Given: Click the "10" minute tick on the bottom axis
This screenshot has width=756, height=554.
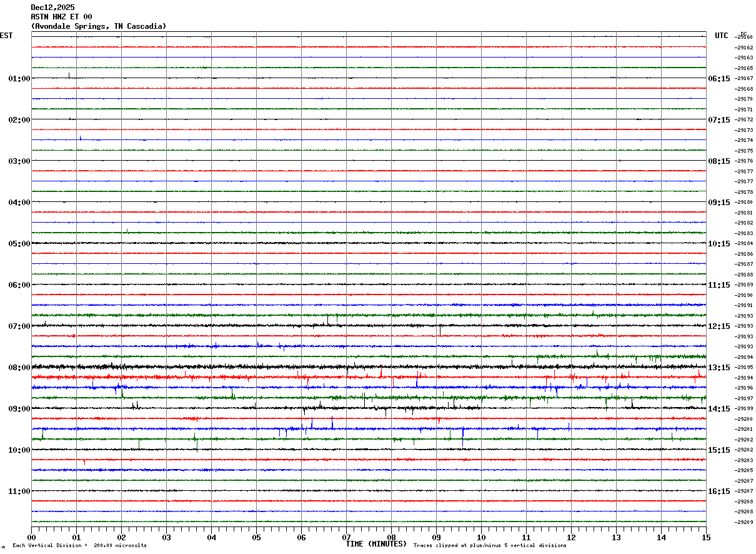Looking at the screenshot, I should tap(481, 537).
